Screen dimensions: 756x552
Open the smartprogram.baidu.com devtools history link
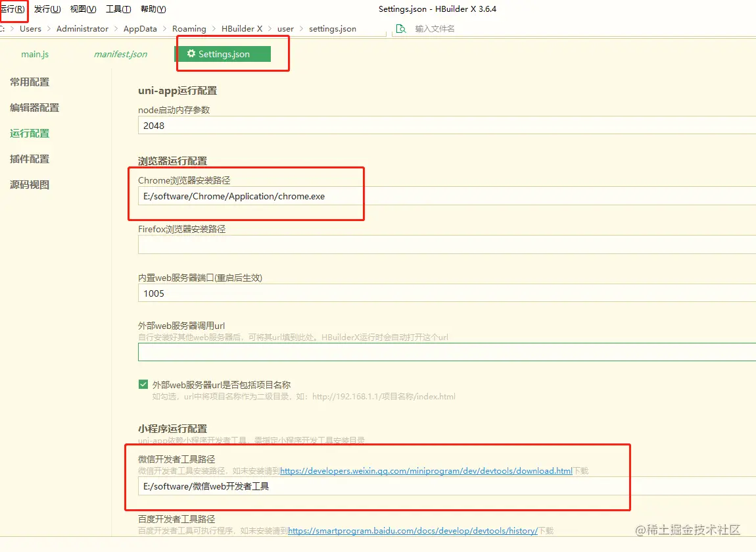[413, 531]
